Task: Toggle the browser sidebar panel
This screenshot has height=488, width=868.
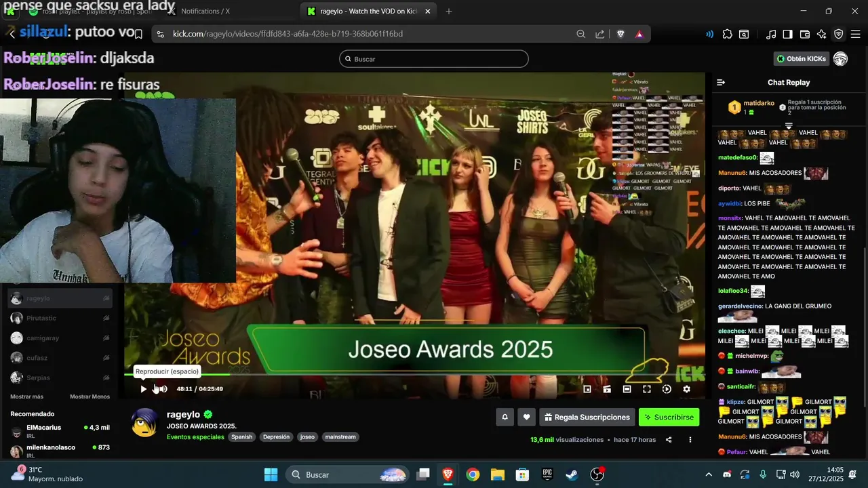Action: (787, 34)
